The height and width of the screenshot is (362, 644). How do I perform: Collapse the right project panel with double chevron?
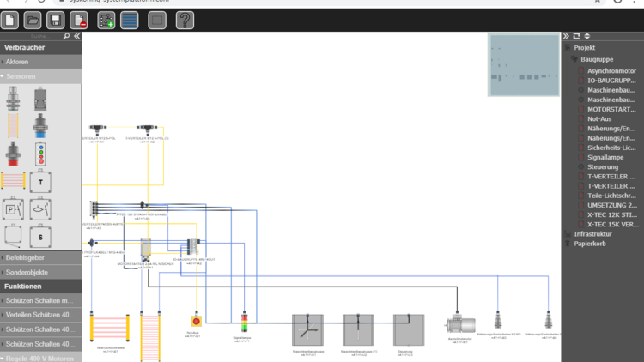point(566,36)
